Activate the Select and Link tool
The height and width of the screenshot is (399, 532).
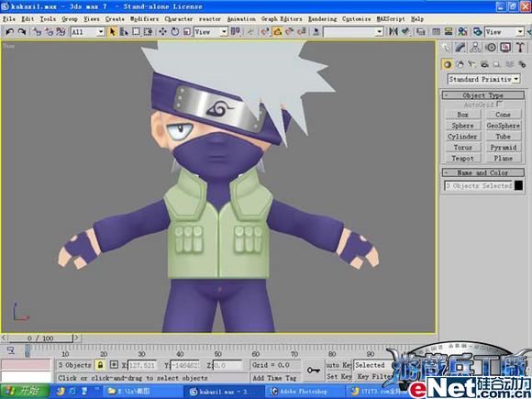point(37,32)
